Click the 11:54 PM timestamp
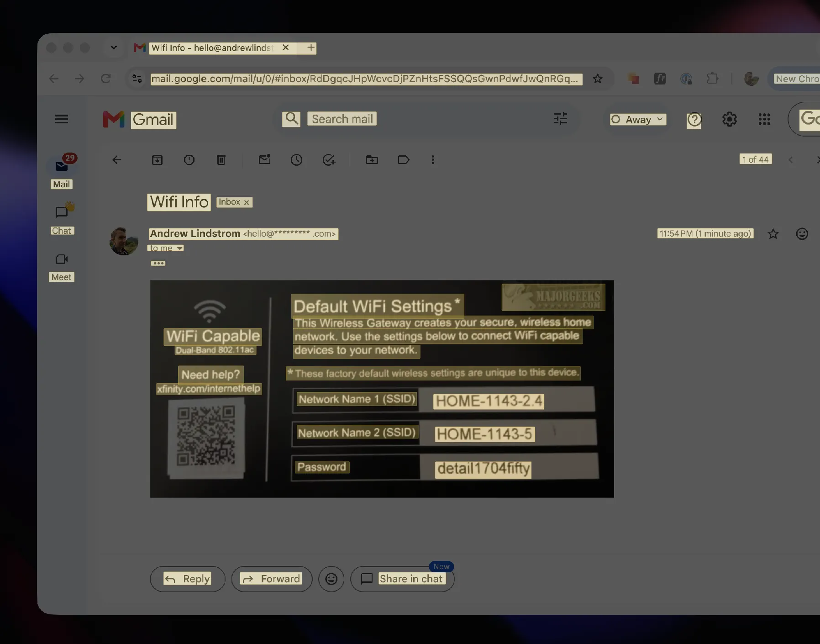 pos(705,233)
